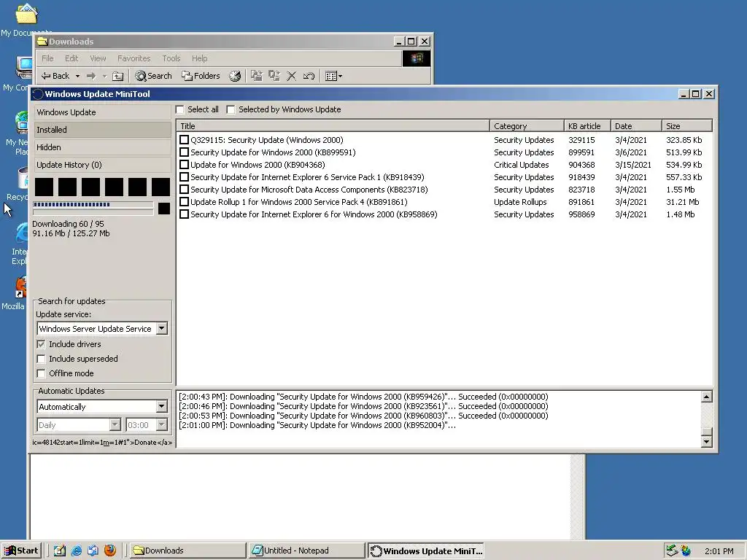The height and width of the screenshot is (560, 747).
Task: Click the Windows flag throbber in Downloads
Action: point(417,58)
